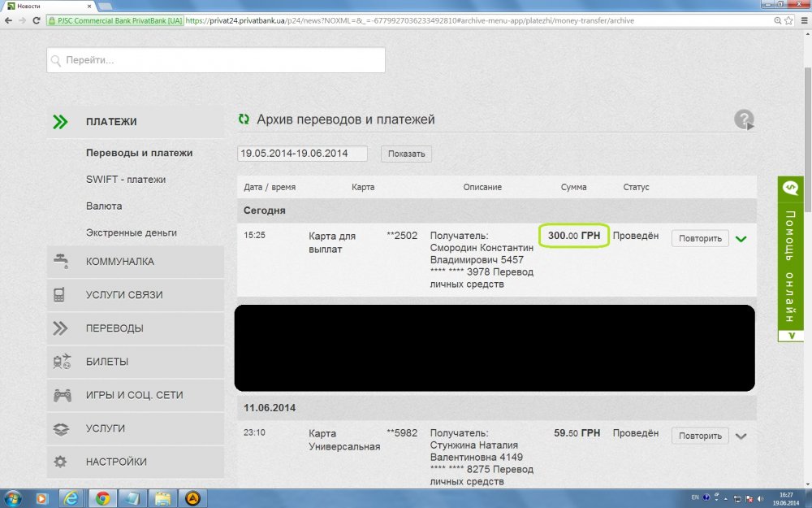Click the faucet icon next to КОММУНАЛКА
Viewport: 812px width, 508px height.
[x=61, y=261]
